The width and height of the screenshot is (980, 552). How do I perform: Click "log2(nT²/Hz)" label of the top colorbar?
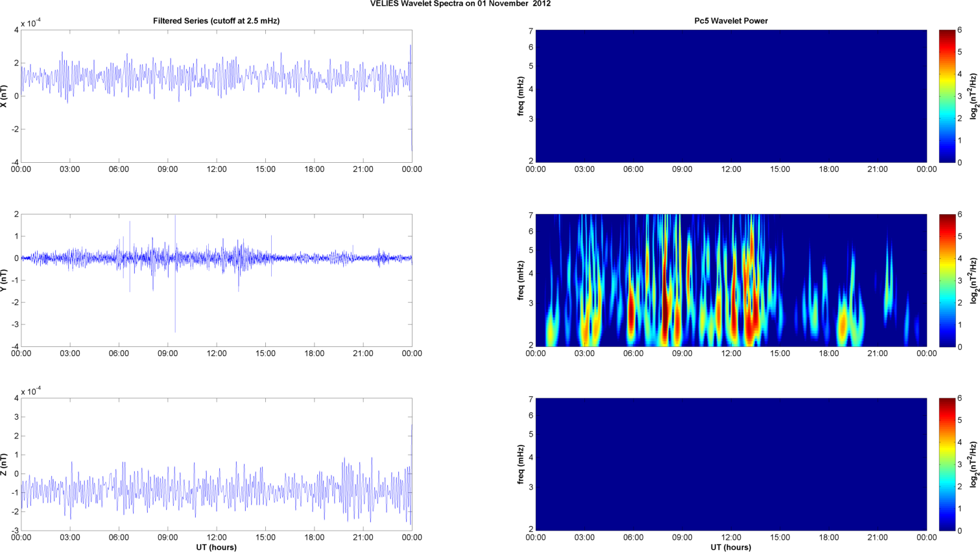tap(974, 96)
